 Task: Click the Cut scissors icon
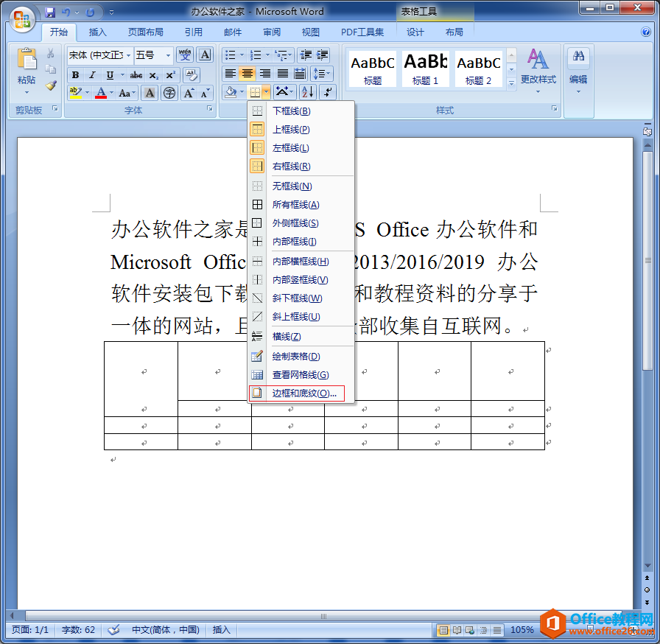(50, 53)
